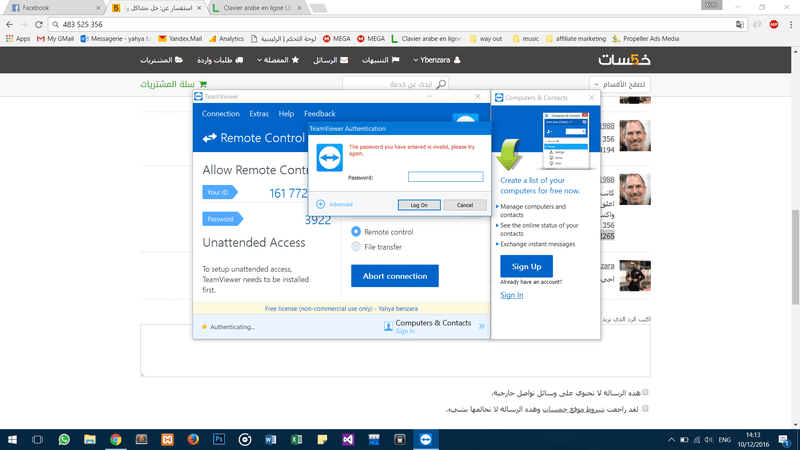Open Photoshop from the taskbar
800x450 pixels.
click(x=219, y=439)
